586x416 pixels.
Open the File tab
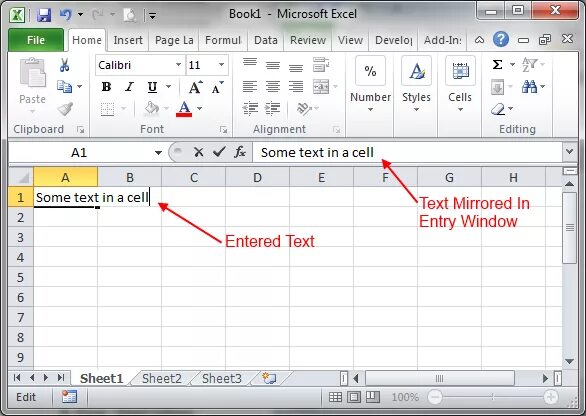pos(36,40)
